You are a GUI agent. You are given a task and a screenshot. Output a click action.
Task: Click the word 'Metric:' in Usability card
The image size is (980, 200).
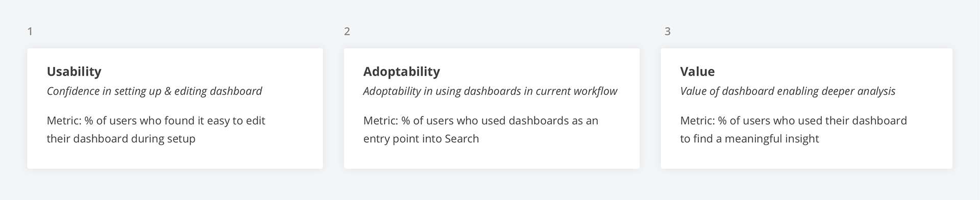[x=64, y=121]
